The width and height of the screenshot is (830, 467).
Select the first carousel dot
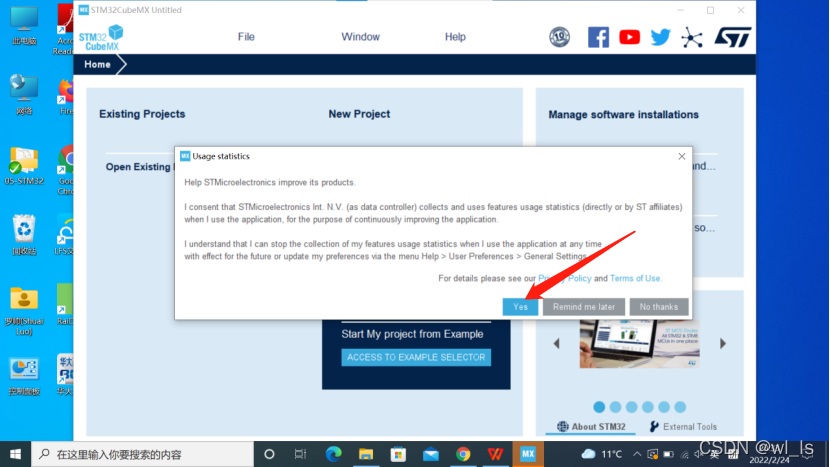point(599,407)
